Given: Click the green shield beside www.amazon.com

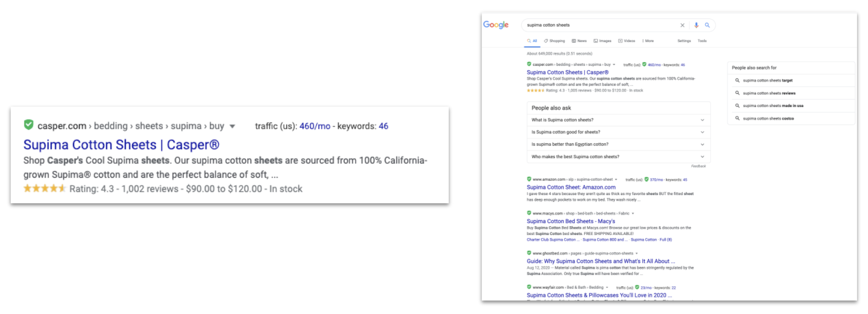Looking at the screenshot, I should point(529,179).
